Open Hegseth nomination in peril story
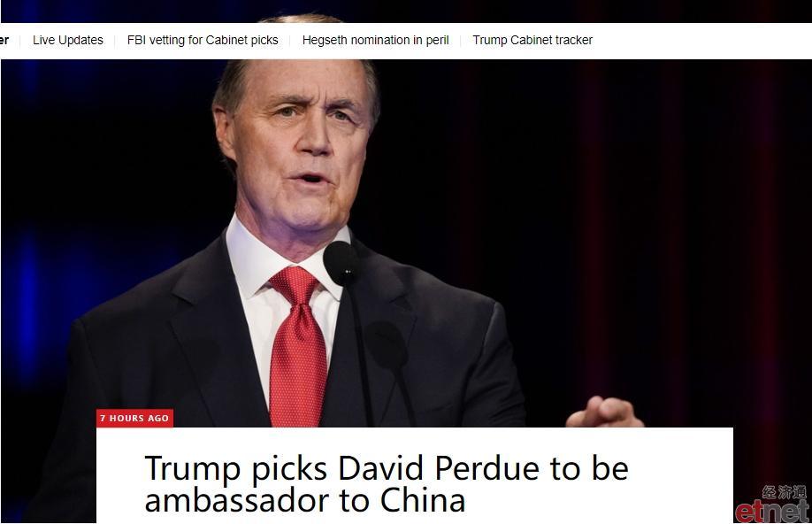This screenshot has height=524, width=812. click(375, 40)
